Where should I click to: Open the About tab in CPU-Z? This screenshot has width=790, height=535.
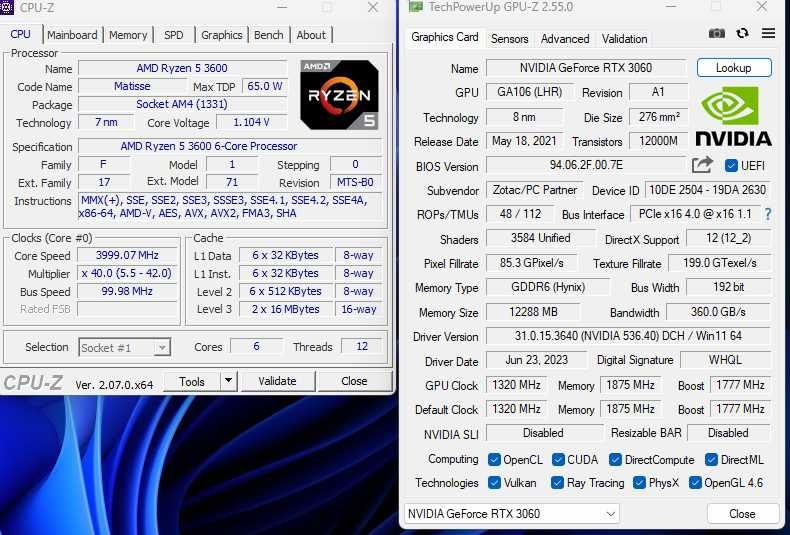point(311,35)
